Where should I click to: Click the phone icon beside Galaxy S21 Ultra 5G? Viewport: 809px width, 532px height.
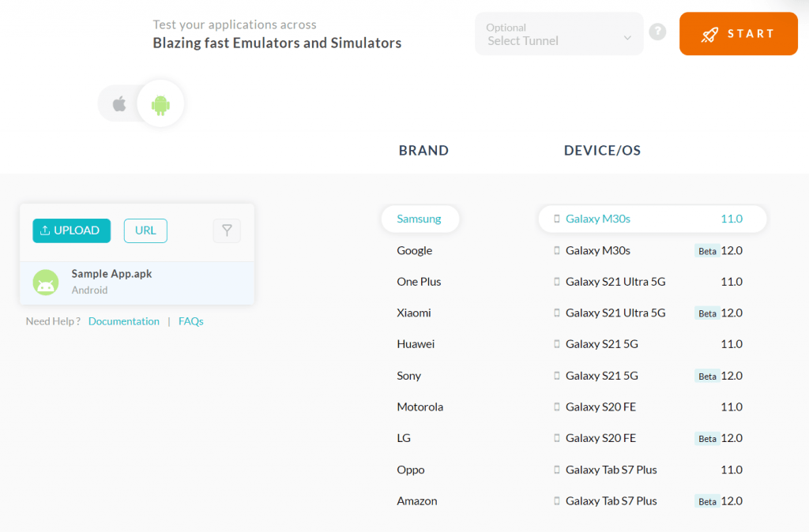click(556, 282)
